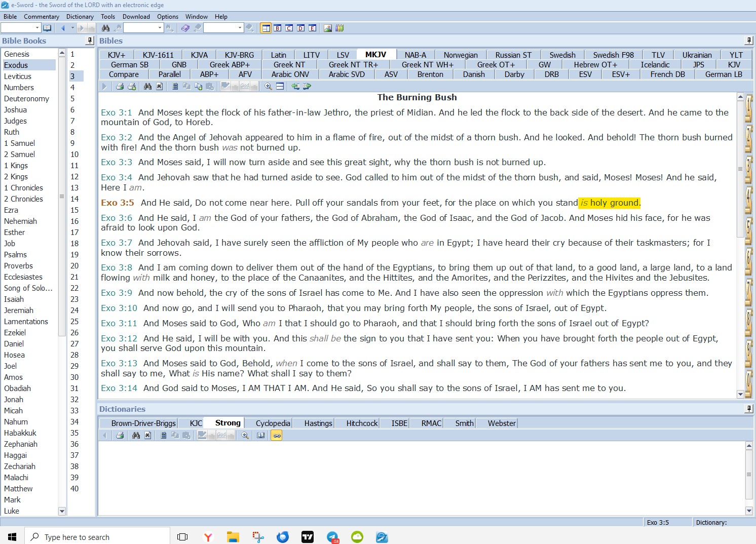756x544 pixels.
Task: Jump to verse Exo 3:14 reference link
Action: (119, 388)
